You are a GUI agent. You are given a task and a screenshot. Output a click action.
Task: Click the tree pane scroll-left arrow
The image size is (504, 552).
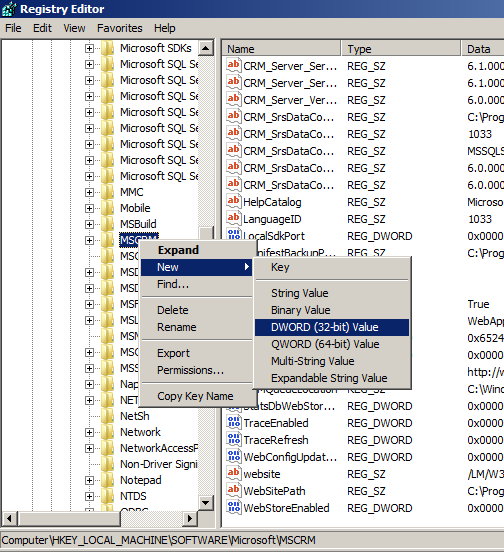(9, 518)
